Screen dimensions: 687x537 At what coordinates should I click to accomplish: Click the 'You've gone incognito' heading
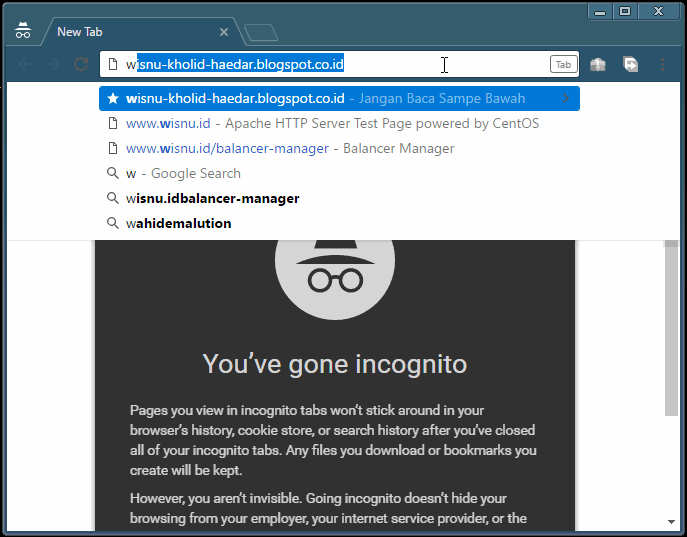(x=335, y=364)
